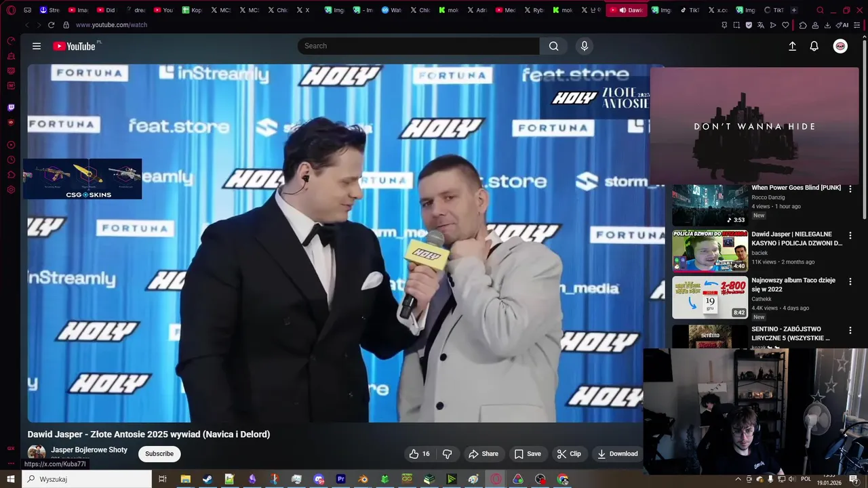Click the Windows Wyszukaj search box
Image resolution: width=868 pixels, height=488 pixels.
pyautogui.click(x=87, y=479)
